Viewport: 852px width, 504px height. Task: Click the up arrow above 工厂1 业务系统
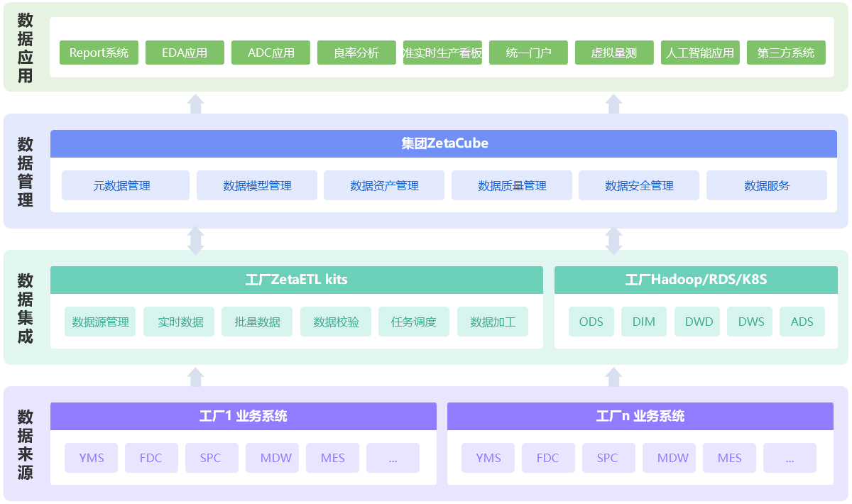[196, 377]
